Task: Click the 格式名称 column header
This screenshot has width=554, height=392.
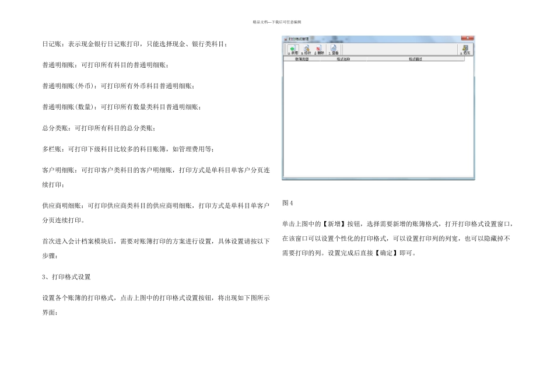Action: click(x=343, y=59)
